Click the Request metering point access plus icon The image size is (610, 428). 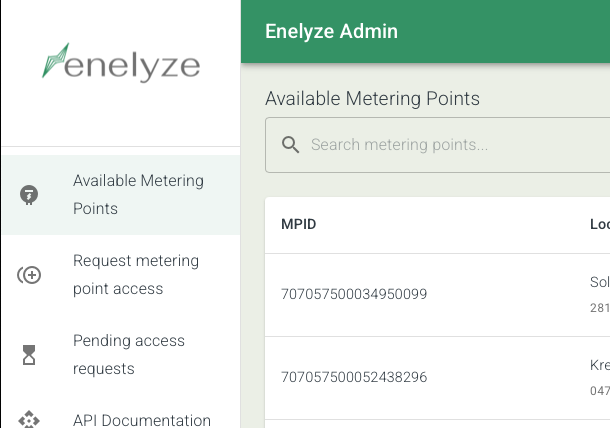(x=29, y=275)
